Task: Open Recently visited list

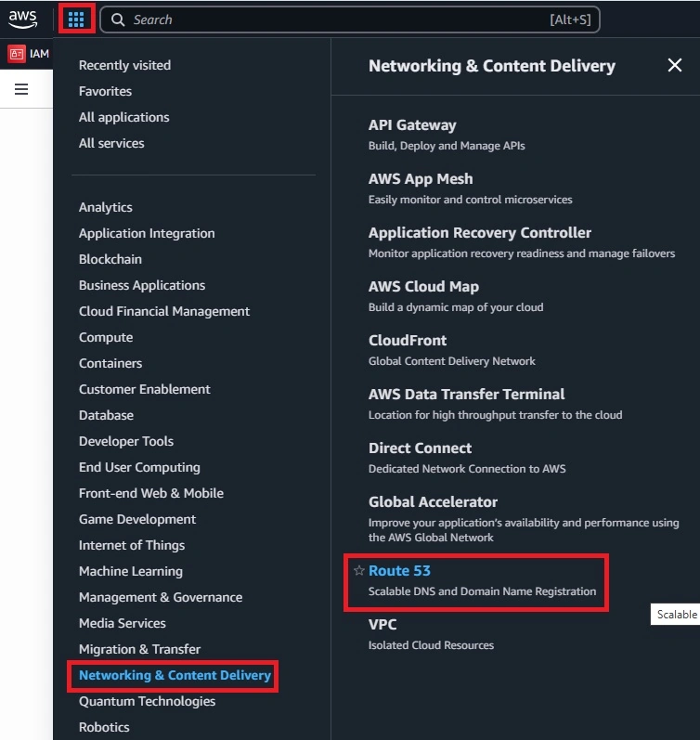Action: point(124,65)
